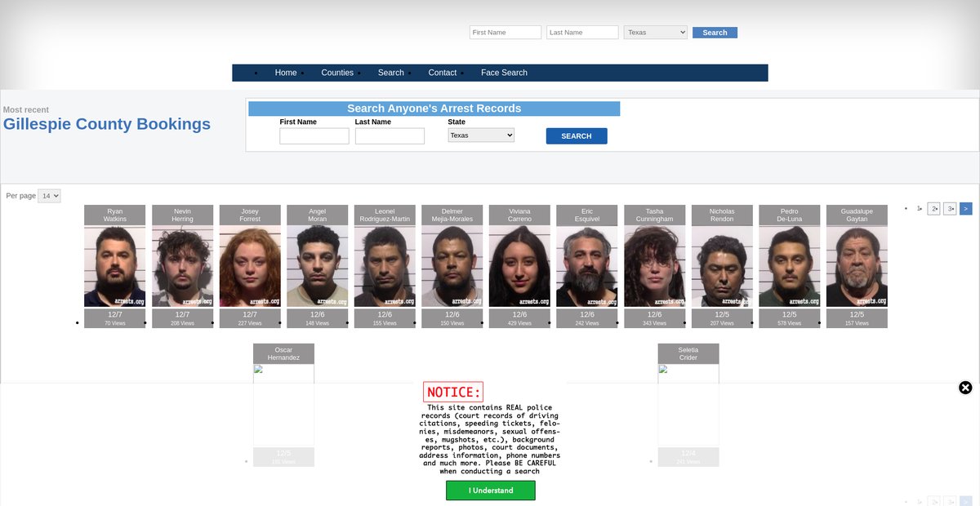Open Tasha Cunningham booking photo

[x=655, y=267]
